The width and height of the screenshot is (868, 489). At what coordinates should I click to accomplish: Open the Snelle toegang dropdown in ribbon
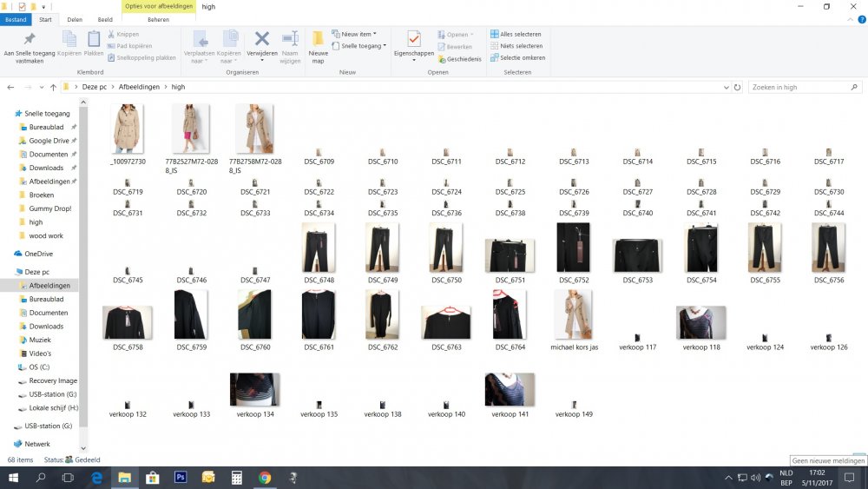[x=358, y=46]
